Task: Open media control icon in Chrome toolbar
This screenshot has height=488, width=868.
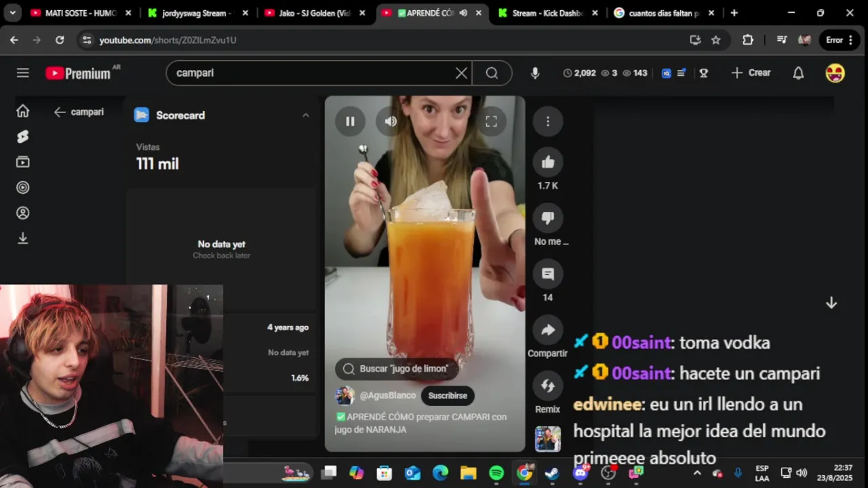Action: [x=782, y=40]
